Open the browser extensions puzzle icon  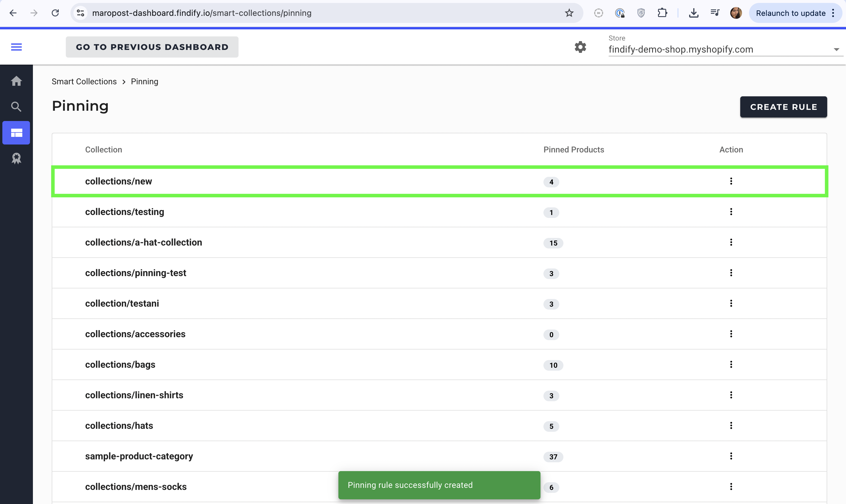(662, 13)
